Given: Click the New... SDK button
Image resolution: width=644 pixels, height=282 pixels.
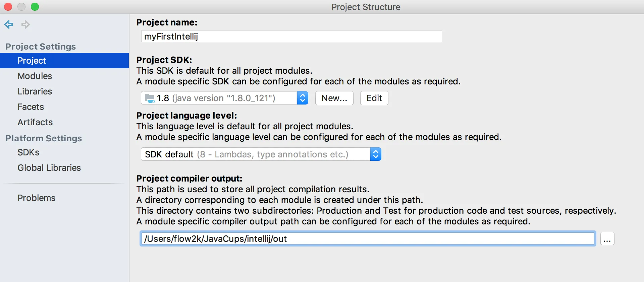Looking at the screenshot, I should click(x=334, y=98).
